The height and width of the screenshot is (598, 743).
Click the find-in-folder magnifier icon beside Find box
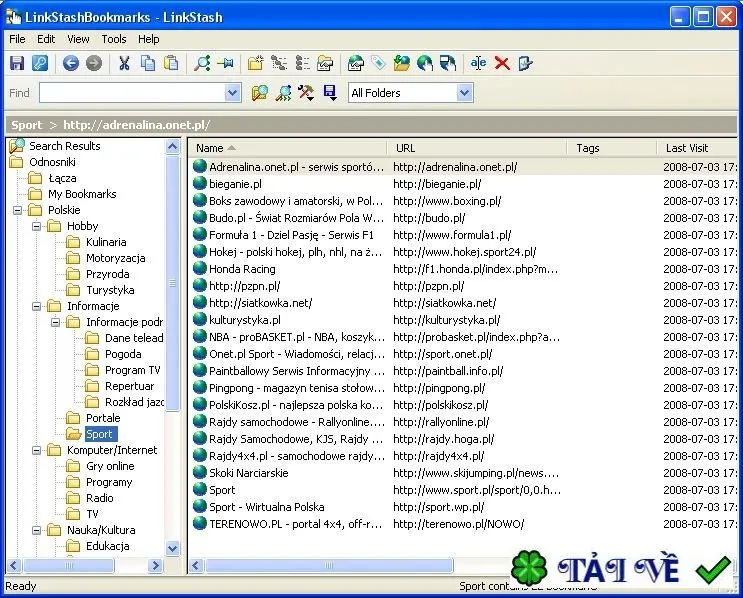[x=260, y=93]
